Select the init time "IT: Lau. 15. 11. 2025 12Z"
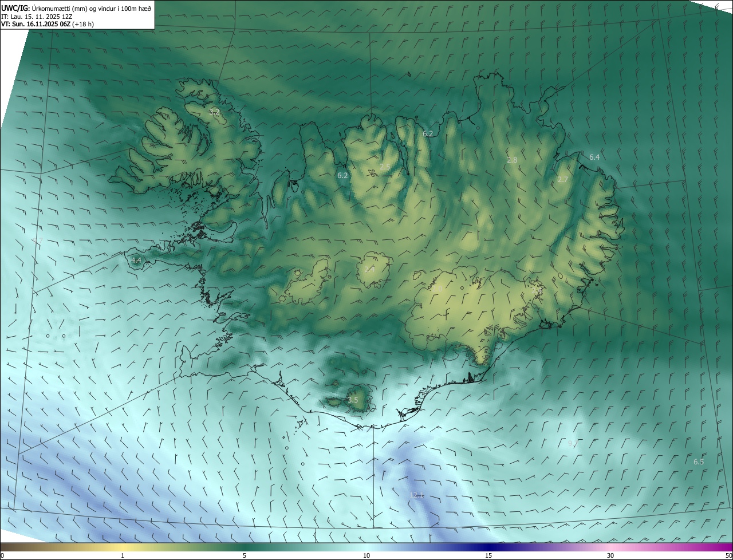733x560 pixels. coord(37,17)
